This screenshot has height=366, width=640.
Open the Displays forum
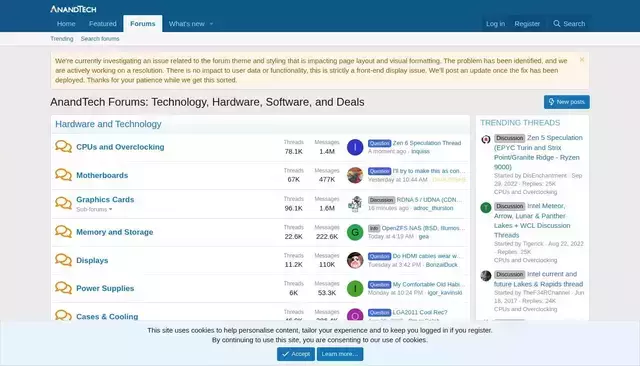92,260
